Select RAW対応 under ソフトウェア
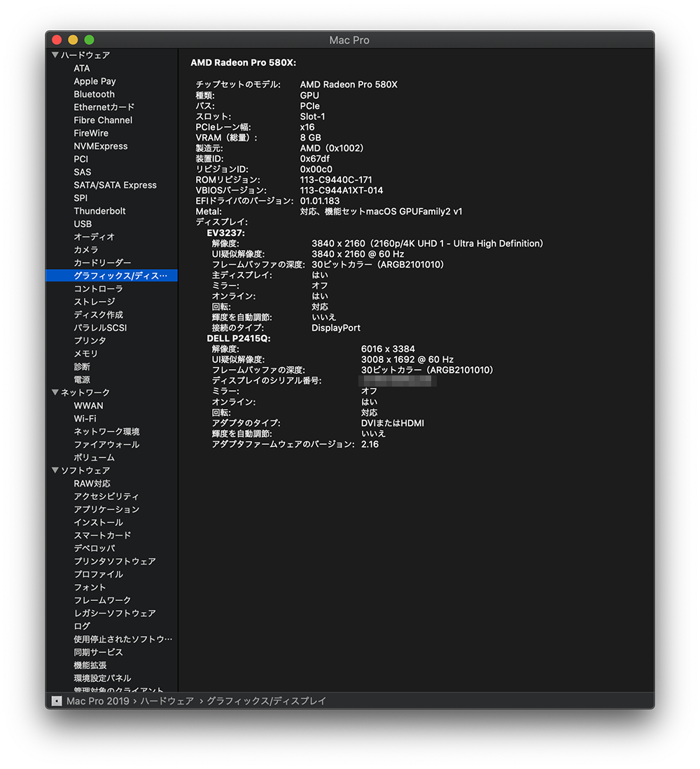This screenshot has width=700, height=769. (x=92, y=483)
